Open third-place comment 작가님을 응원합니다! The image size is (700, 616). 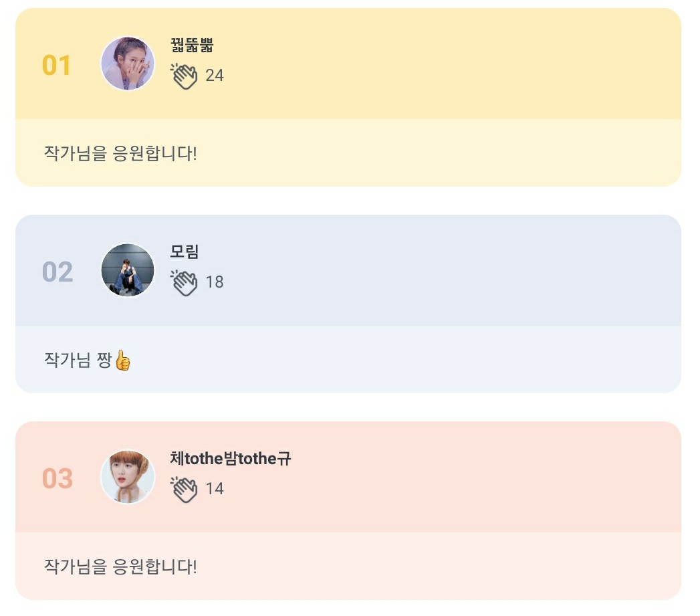(x=120, y=567)
